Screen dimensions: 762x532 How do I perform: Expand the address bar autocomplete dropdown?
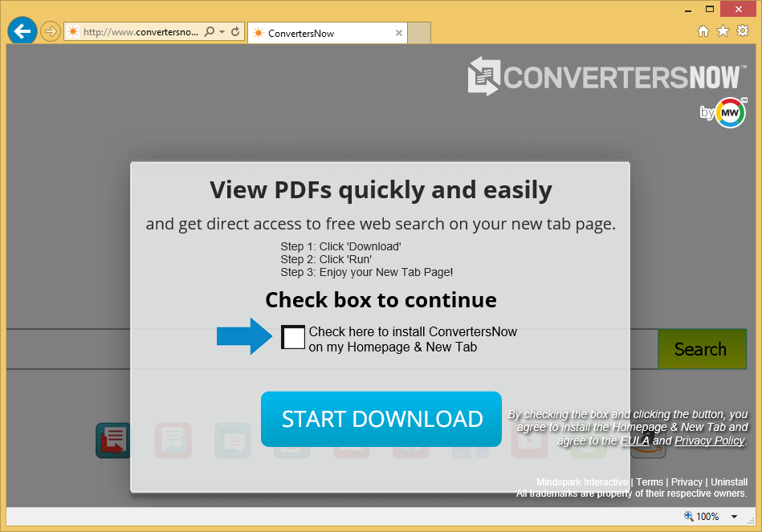[222, 32]
